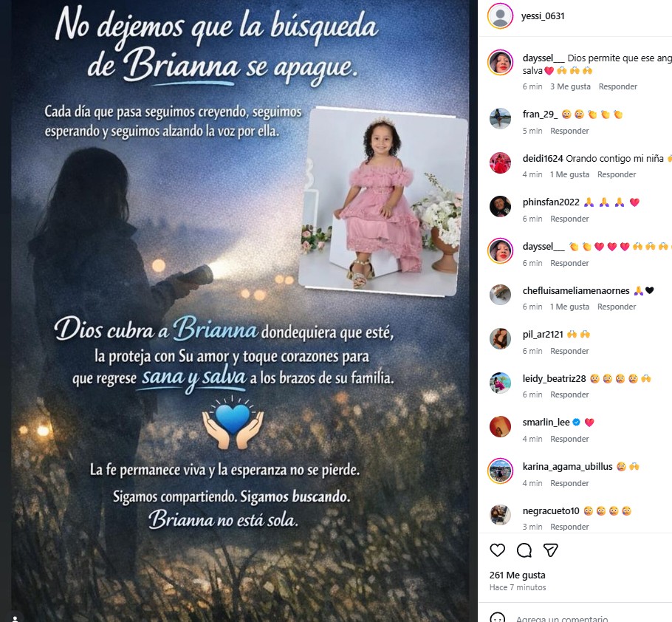Open phinsfan2022 avatar
The width and height of the screenshot is (672, 622).
click(500, 206)
